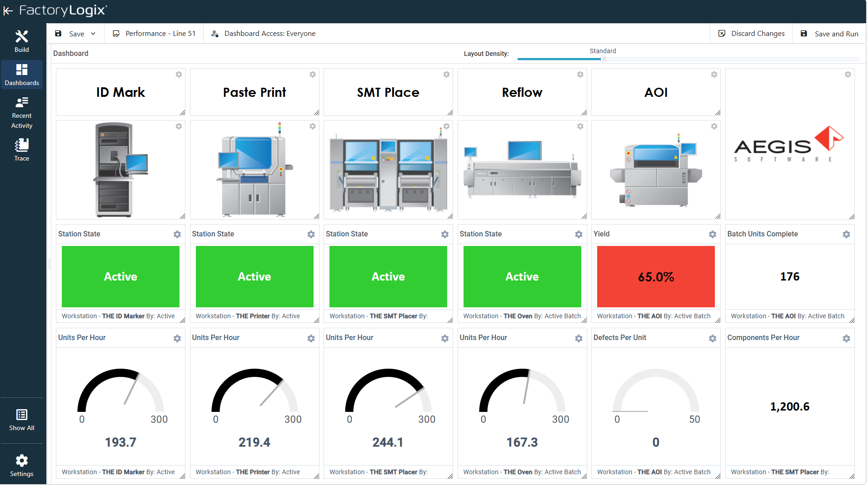Screen dimensions: 868x486
Task: Click the 244.1 Units Per Hour gauge
Action: click(388, 391)
